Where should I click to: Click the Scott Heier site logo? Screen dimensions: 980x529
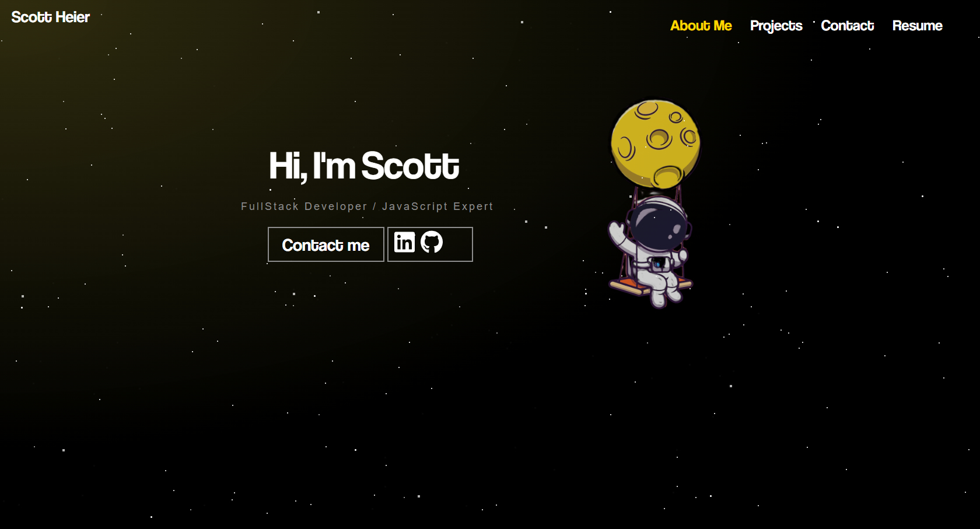[50, 17]
